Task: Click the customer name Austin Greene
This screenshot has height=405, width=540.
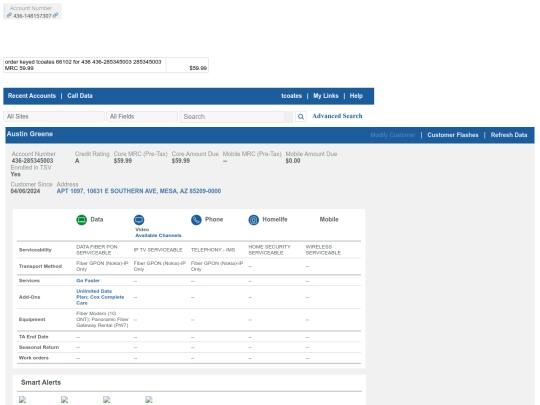Action: [x=30, y=134]
